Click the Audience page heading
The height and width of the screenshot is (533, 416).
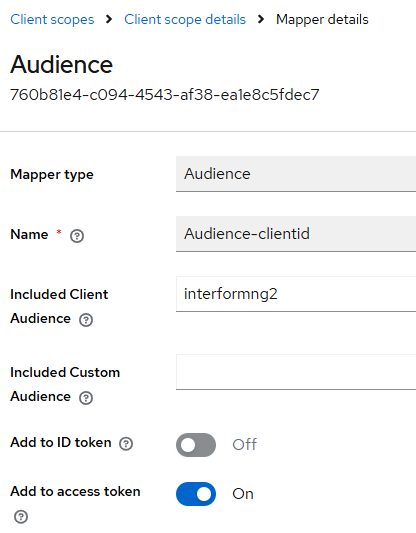click(62, 64)
